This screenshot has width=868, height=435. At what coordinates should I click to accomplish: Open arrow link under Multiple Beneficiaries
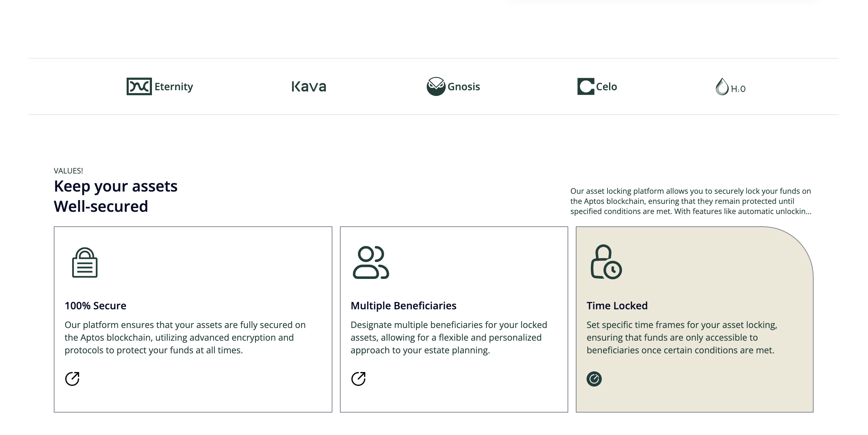pos(358,379)
